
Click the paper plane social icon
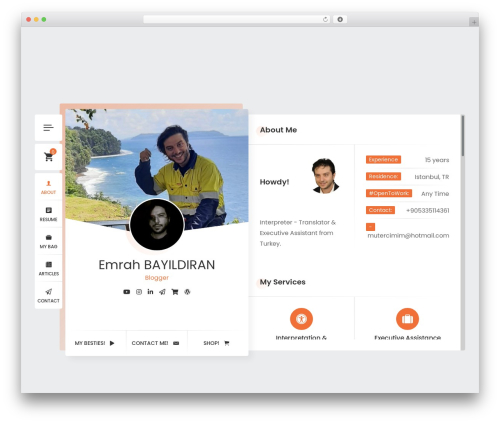(x=162, y=292)
